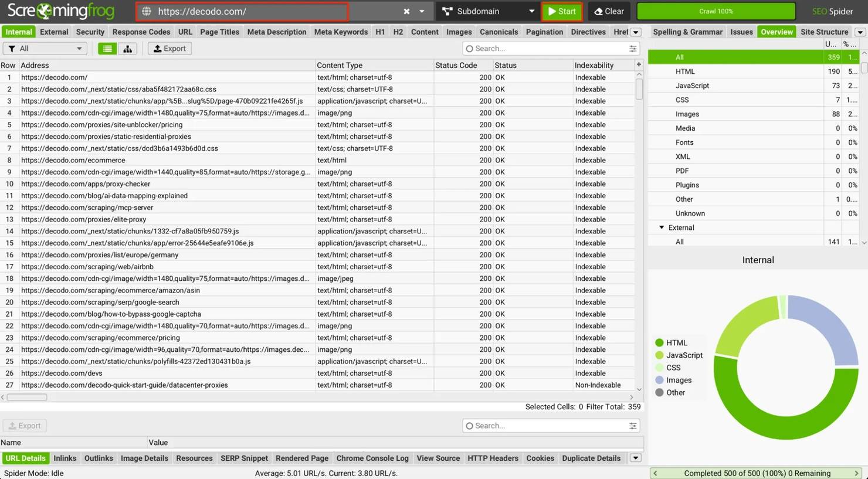
Task: Click the Screaming Frog logo
Action: 61,11
